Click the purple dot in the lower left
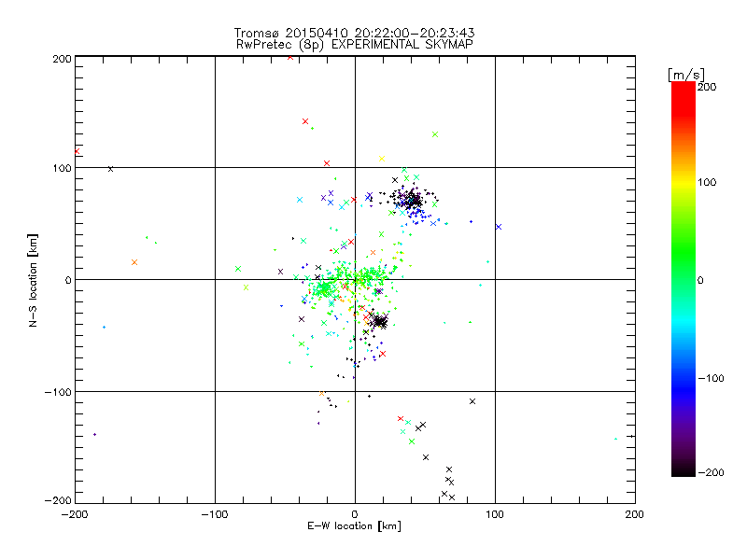 point(95,434)
